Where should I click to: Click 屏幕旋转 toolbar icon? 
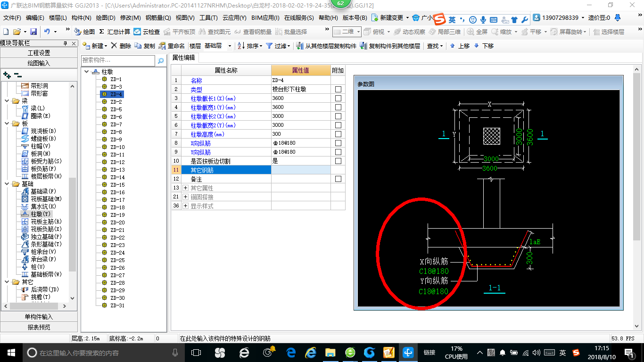coord(569,32)
